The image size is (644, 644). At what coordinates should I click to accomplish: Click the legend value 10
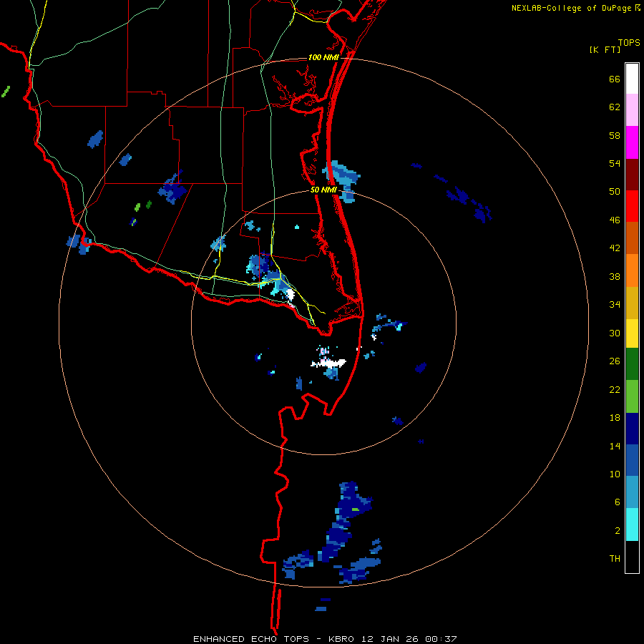615,474
